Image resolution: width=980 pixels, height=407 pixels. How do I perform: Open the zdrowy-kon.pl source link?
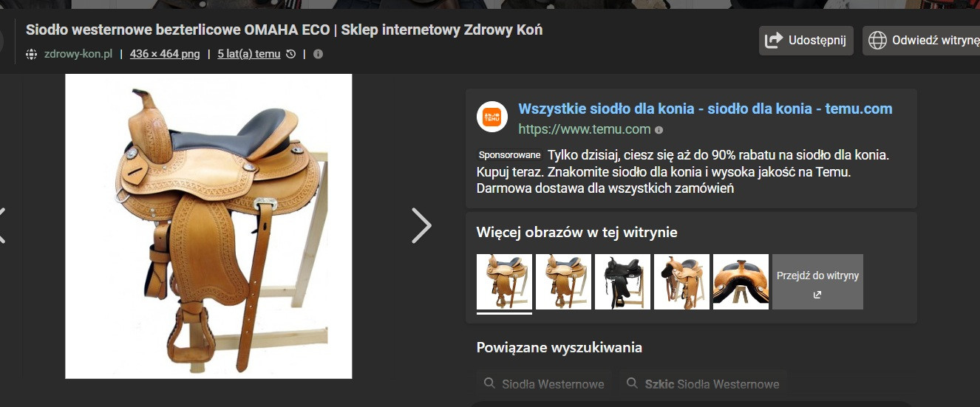coord(78,54)
